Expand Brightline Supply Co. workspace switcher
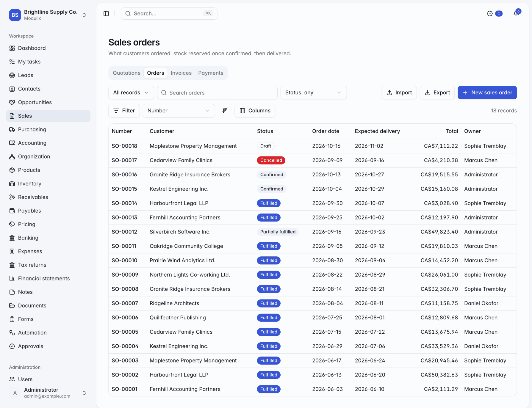Image resolution: width=532 pixels, height=408 pixels. pos(48,15)
